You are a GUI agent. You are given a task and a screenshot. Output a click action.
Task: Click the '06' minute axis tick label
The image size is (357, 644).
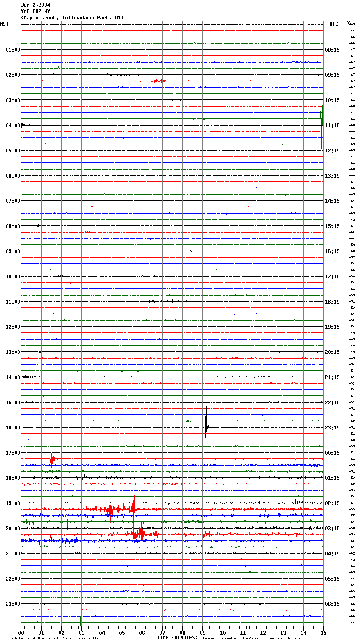(142, 633)
